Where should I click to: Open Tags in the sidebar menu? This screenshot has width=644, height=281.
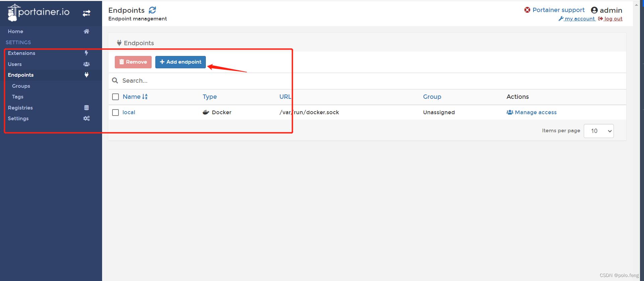18,97
